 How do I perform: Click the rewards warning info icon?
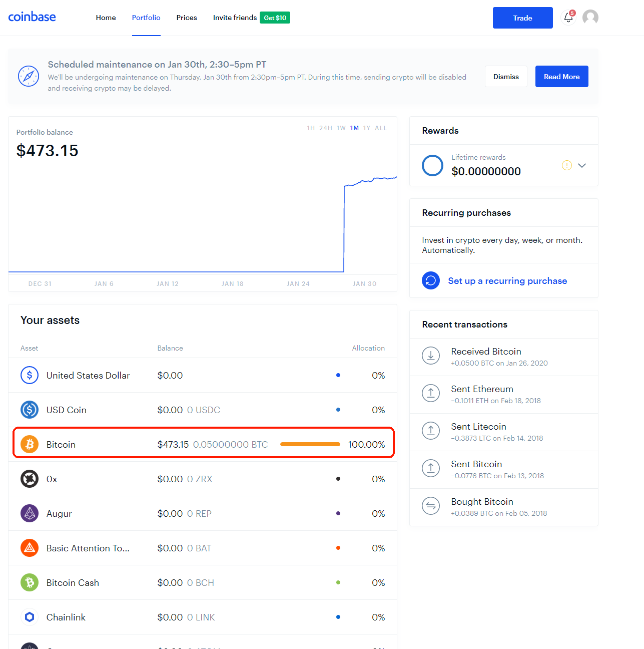(x=567, y=165)
